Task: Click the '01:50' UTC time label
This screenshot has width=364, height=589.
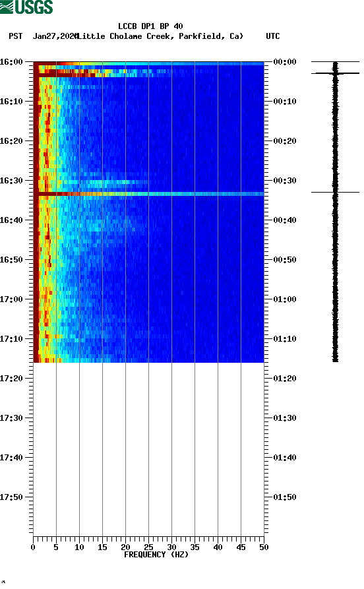Action: [285, 497]
